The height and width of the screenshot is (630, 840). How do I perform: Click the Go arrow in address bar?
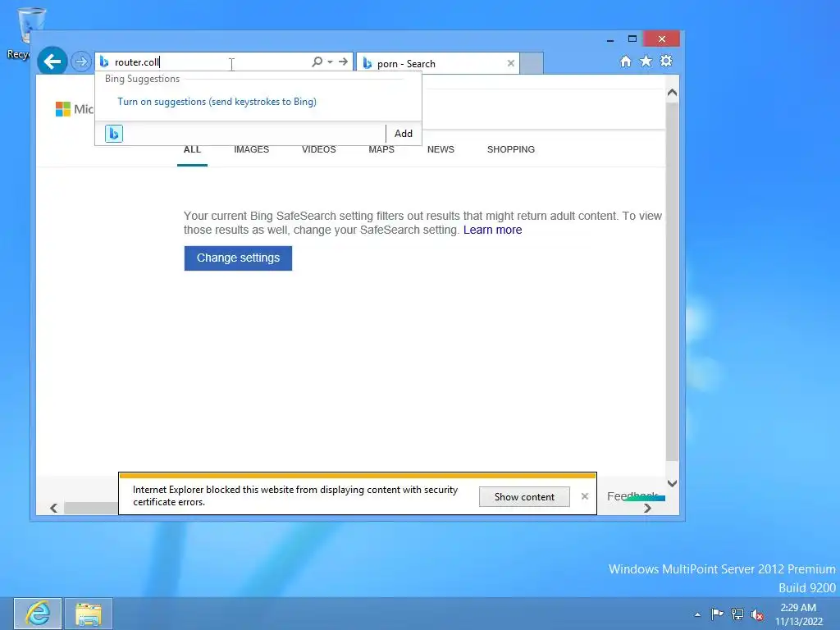(x=343, y=62)
